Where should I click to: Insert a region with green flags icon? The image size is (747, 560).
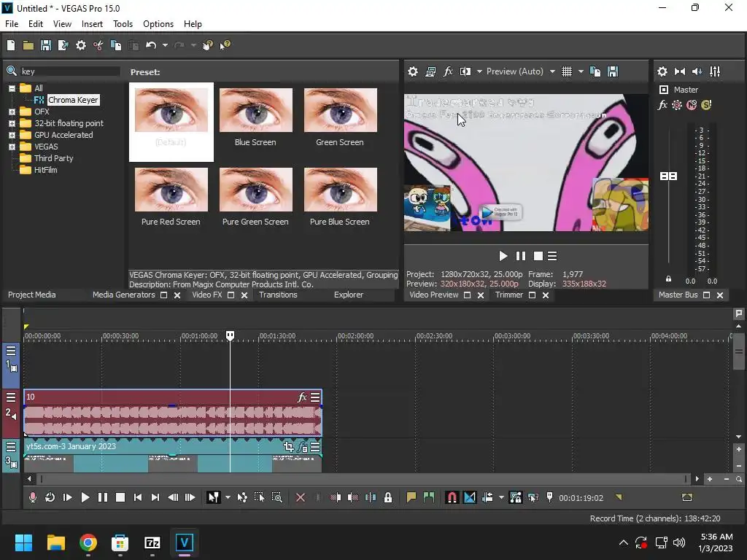coord(429,497)
